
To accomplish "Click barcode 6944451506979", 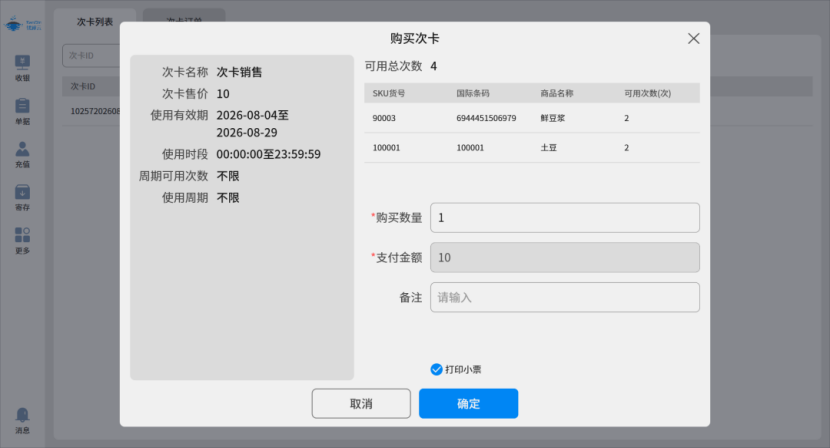I will (x=486, y=118).
